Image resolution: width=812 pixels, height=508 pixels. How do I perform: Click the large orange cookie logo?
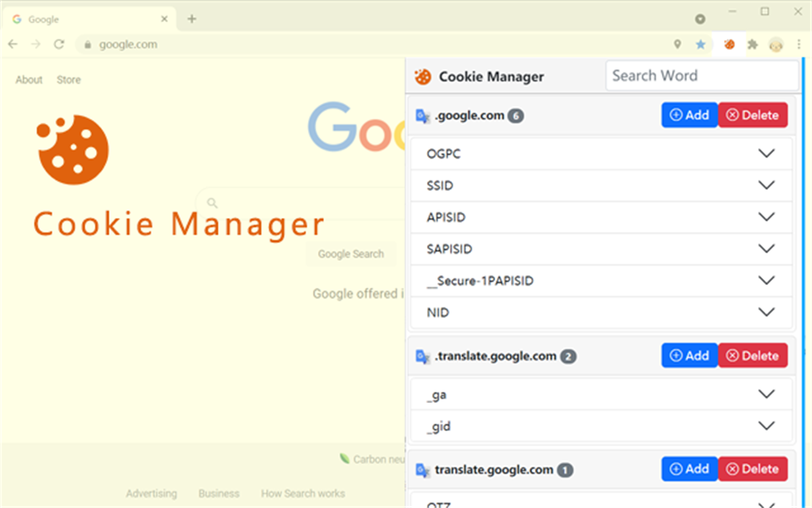[x=72, y=150]
